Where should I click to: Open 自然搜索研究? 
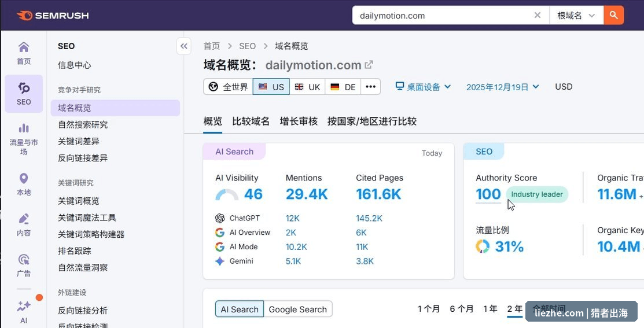(83, 125)
